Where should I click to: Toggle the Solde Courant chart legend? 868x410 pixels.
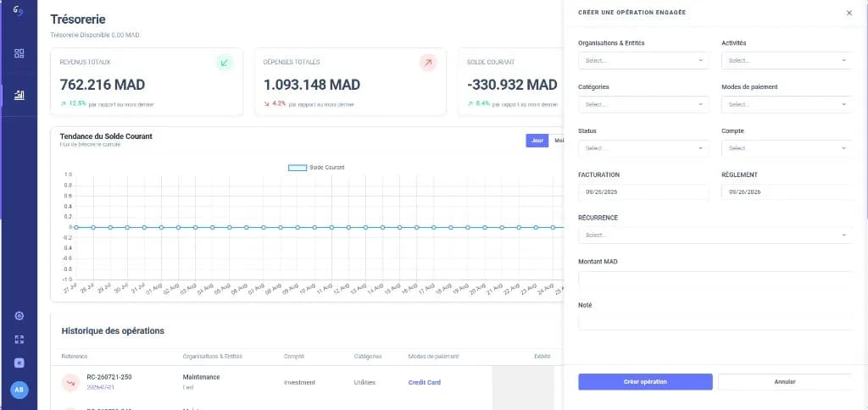point(316,167)
